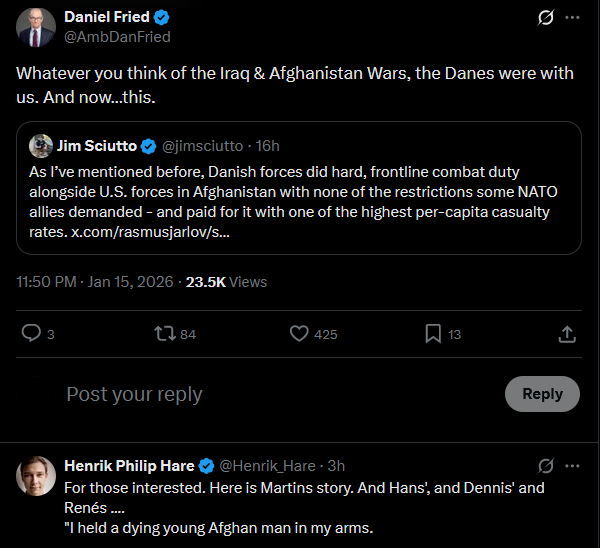Bookmark this post
Image resolution: width=600 pixels, height=548 pixels.
(432, 334)
